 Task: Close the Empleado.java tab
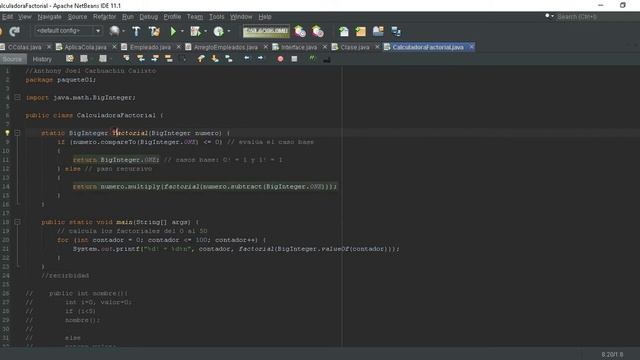pyautogui.click(x=178, y=47)
